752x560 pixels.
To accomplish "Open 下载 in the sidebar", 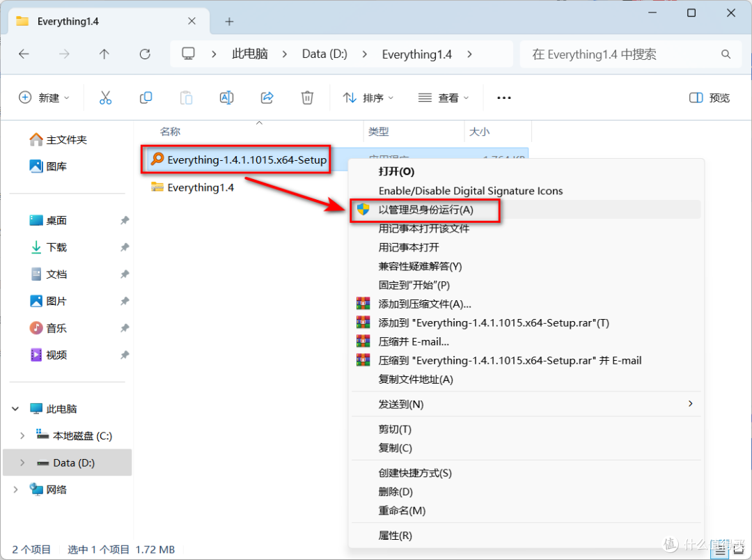I will click(x=49, y=247).
